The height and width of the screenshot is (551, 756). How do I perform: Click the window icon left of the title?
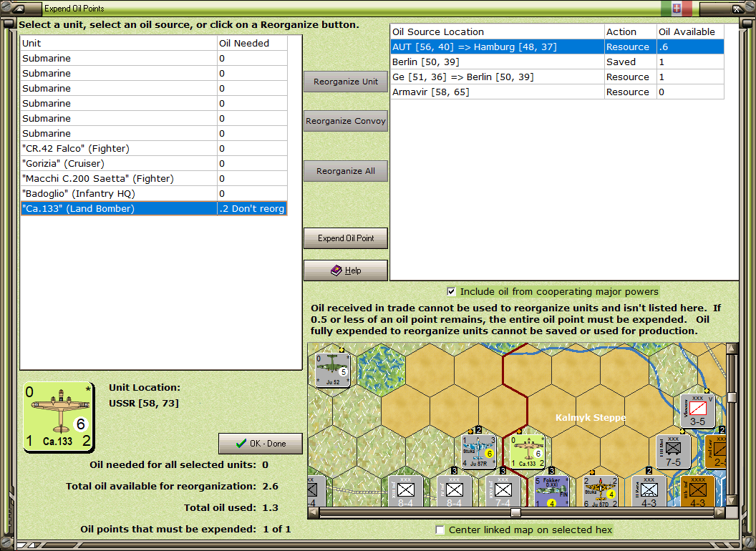coord(17,8)
